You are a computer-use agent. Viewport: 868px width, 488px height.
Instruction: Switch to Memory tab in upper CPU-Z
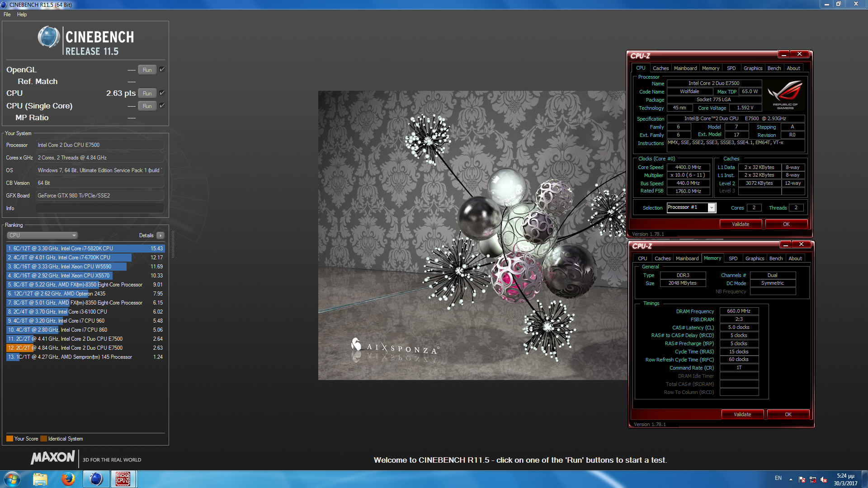[711, 68]
